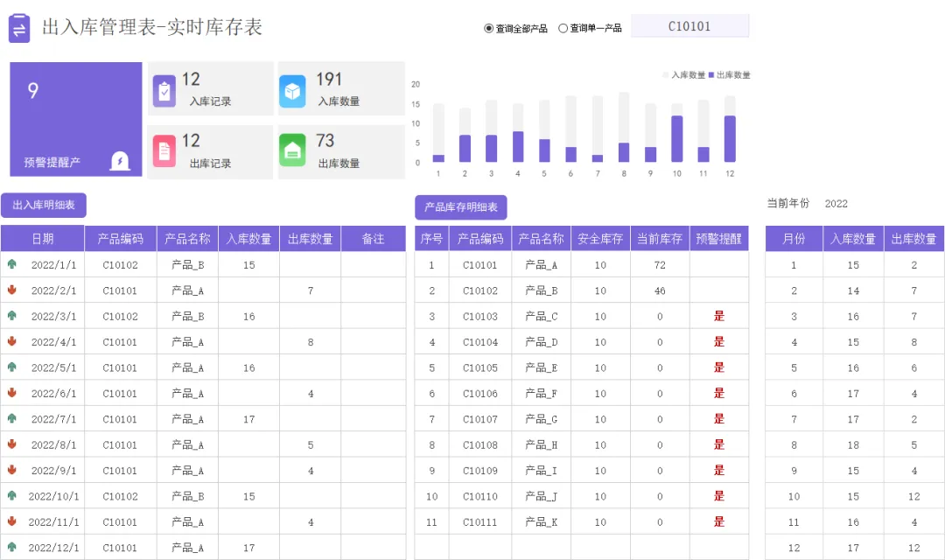Click the current year value 2022
The height and width of the screenshot is (560, 945).
pyautogui.click(x=836, y=204)
